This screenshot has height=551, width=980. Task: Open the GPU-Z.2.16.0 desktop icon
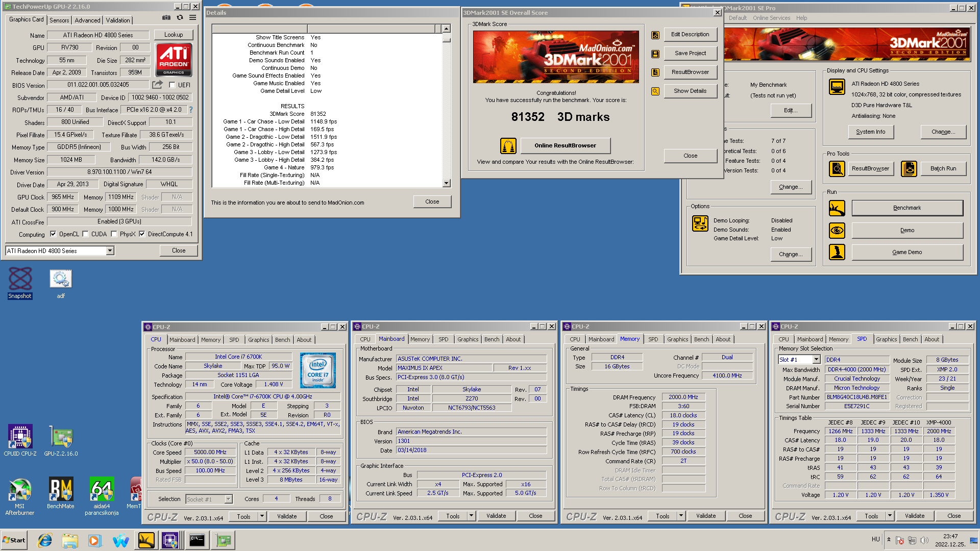click(x=61, y=440)
